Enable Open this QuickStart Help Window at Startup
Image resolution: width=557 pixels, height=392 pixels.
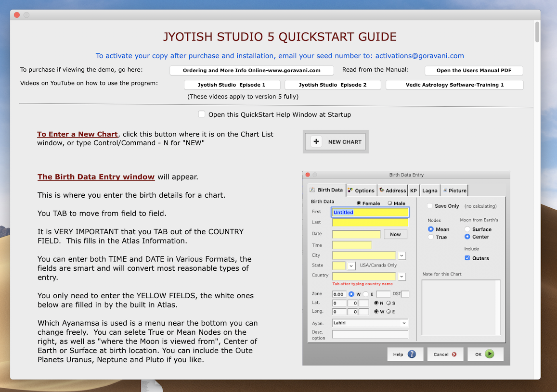point(202,114)
